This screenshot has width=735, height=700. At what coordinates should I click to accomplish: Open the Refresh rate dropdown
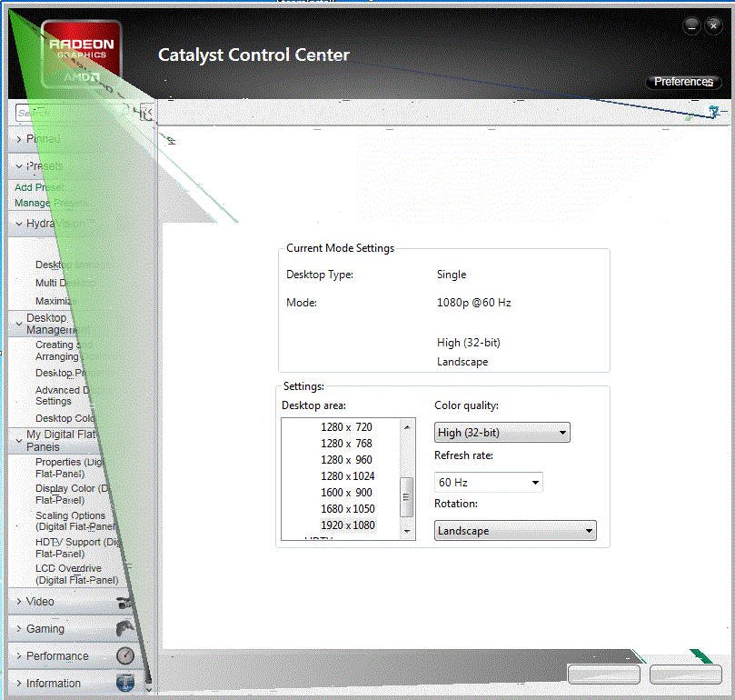pyautogui.click(x=489, y=483)
